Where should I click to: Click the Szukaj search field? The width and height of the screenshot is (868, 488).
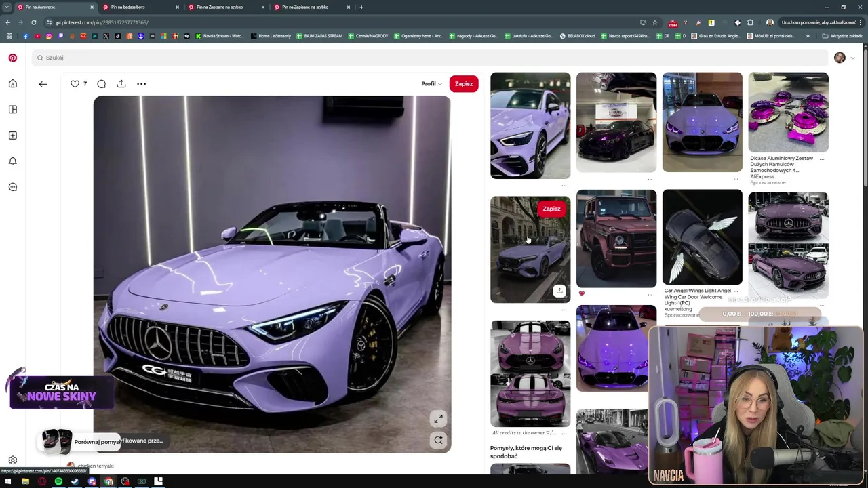point(430,58)
